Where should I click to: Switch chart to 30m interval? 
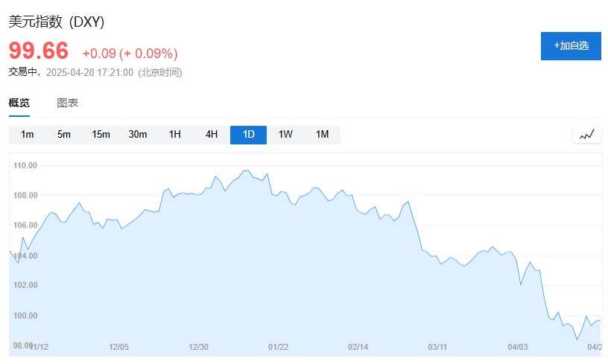click(x=138, y=135)
